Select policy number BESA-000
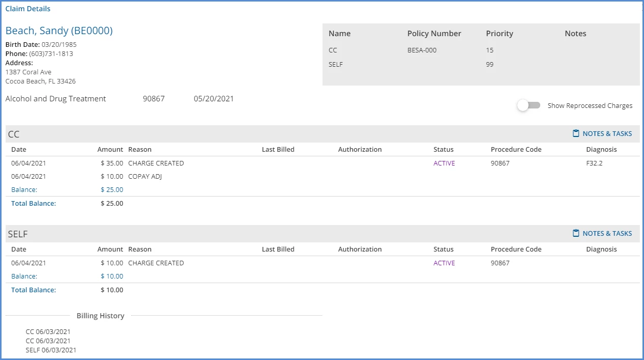Screen dimensions: 644x360 (x=422, y=50)
